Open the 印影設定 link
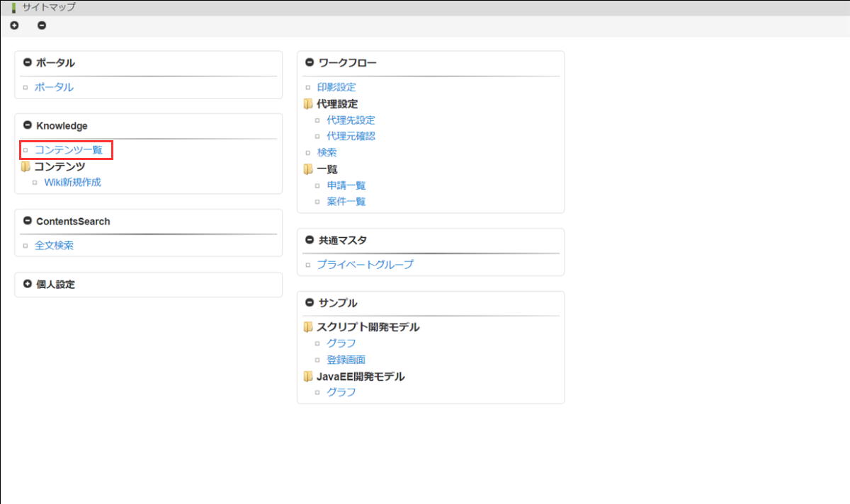The height and width of the screenshot is (504, 850). 336,87
